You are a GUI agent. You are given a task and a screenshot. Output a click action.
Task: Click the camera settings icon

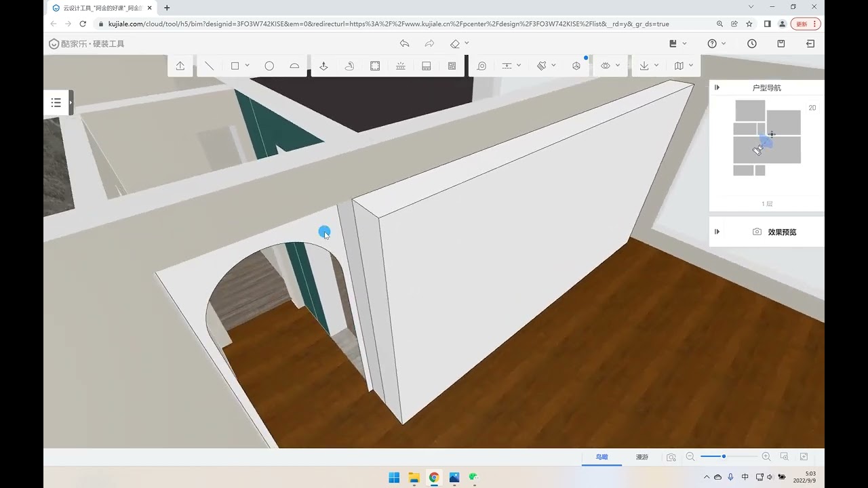pyautogui.click(x=671, y=457)
